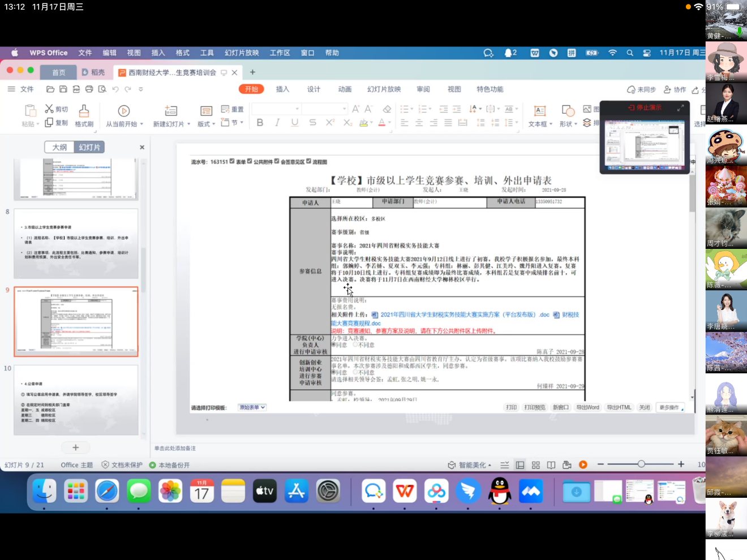The image size is (747, 560).
Task: Select 同意 radio in 创新创业培训中心 row
Action: pos(333,372)
